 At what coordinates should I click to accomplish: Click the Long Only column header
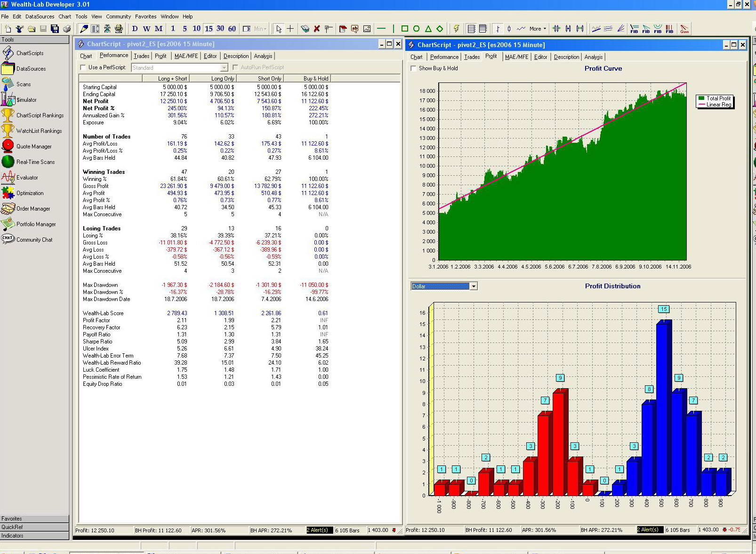pos(213,79)
